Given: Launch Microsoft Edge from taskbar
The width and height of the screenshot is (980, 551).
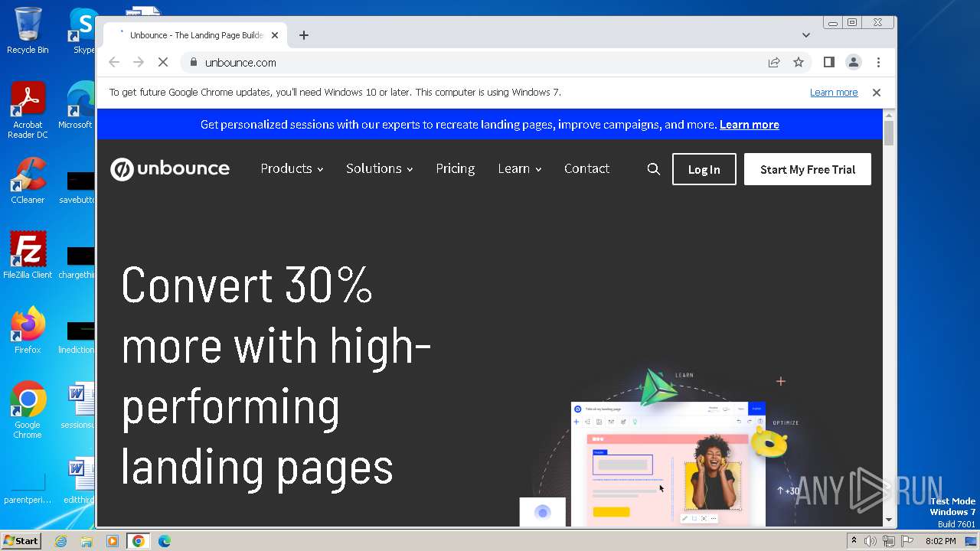Looking at the screenshot, I should (164, 541).
